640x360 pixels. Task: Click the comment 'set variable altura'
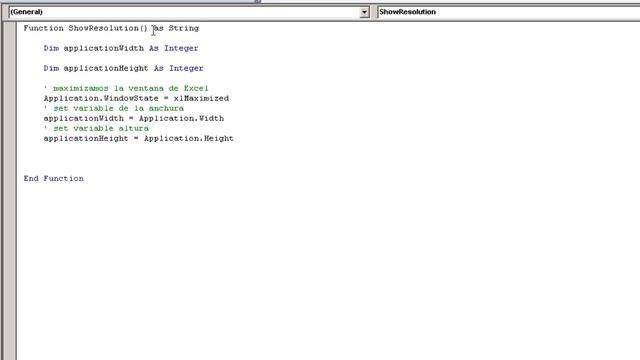tap(96, 128)
